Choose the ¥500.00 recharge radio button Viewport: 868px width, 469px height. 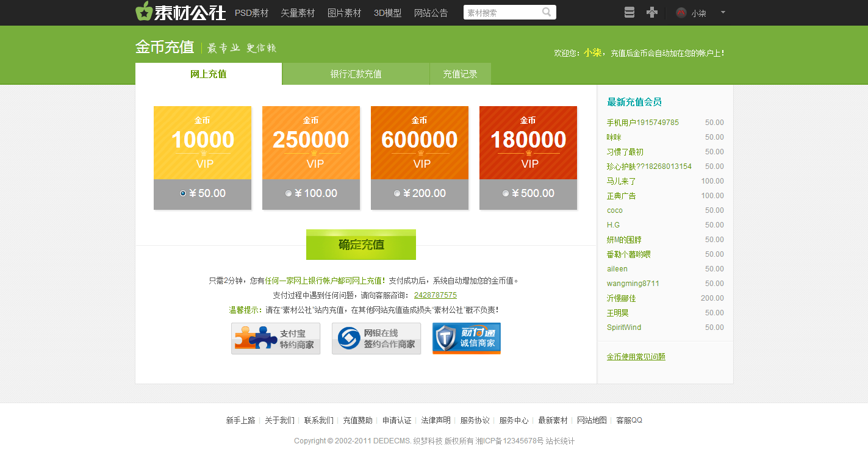(506, 193)
